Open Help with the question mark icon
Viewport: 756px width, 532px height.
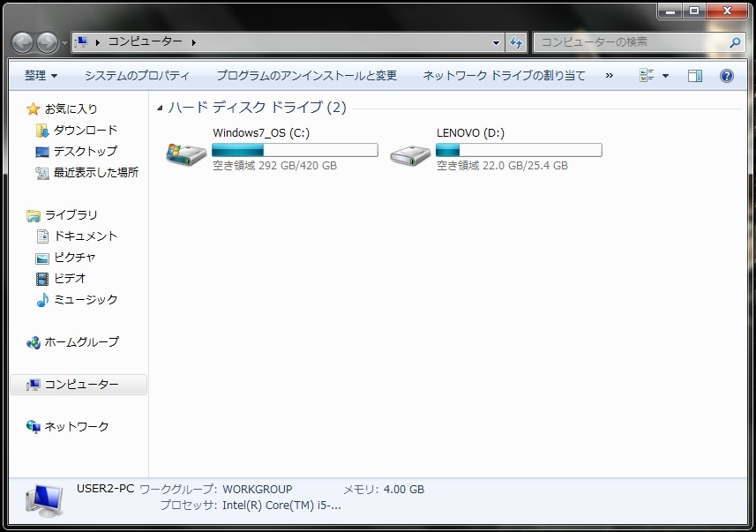[727, 76]
